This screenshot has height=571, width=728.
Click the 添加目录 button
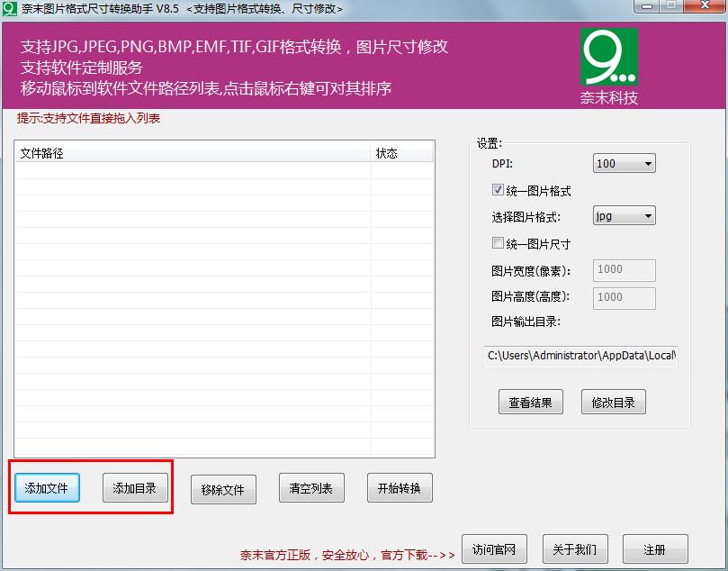135,488
